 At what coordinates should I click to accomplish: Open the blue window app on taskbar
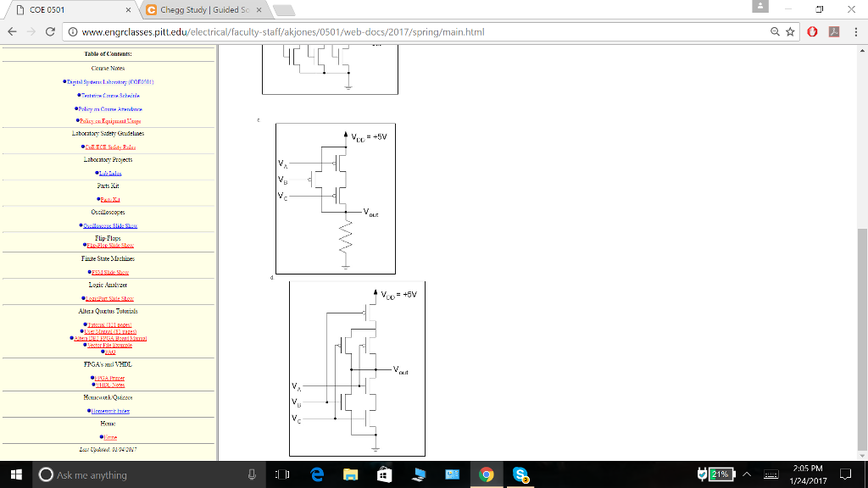453,474
